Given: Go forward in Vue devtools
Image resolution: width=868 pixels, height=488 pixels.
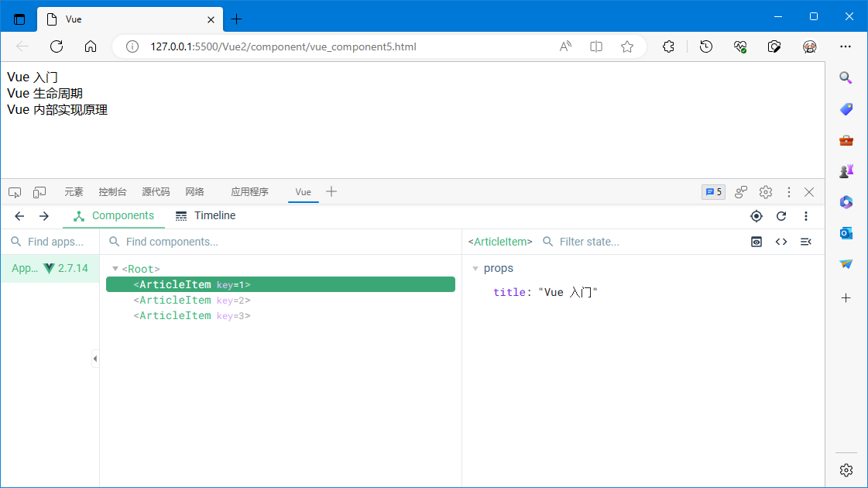Looking at the screenshot, I should point(43,216).
